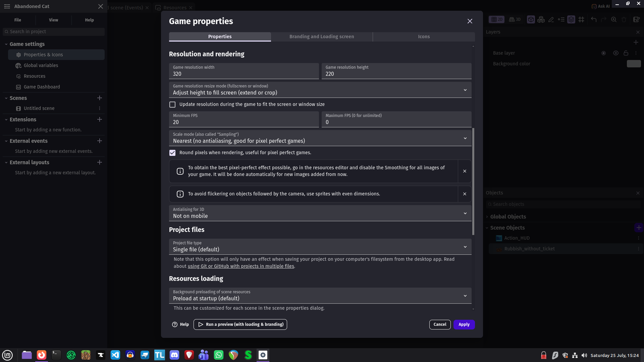This screenshot has height=362, width=644.
Task: Open the Instances list panel icon
Action: click(561, 19)
